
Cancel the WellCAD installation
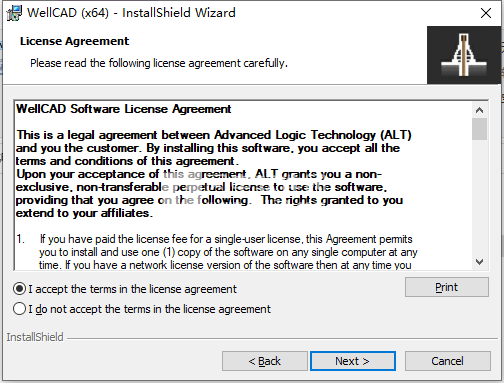(x=447, y=361)
